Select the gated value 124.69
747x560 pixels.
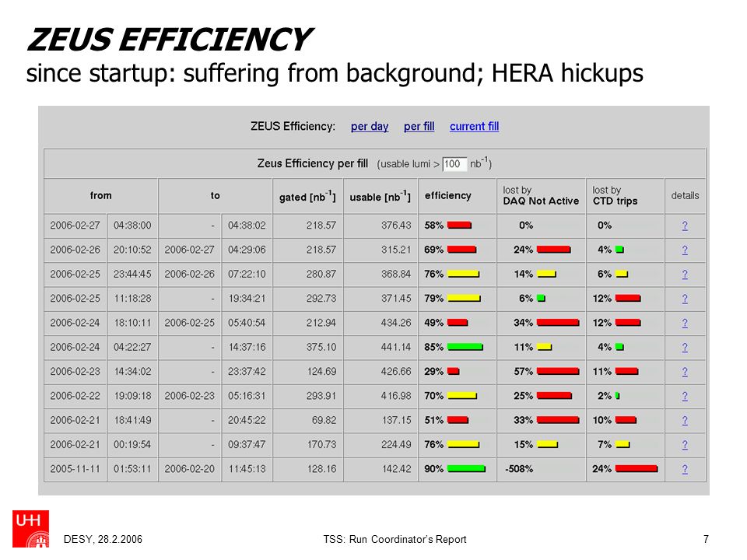(x=321, y=372)
